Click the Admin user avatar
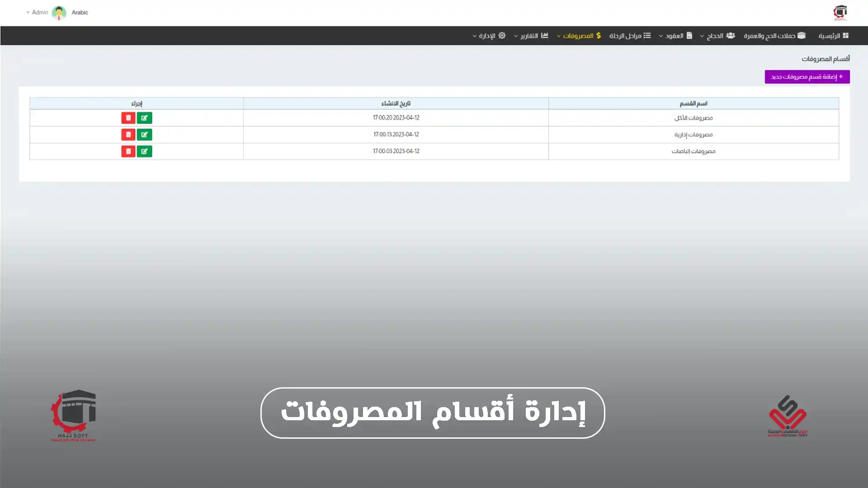This screenshot has width=868, height=488. 59,13
